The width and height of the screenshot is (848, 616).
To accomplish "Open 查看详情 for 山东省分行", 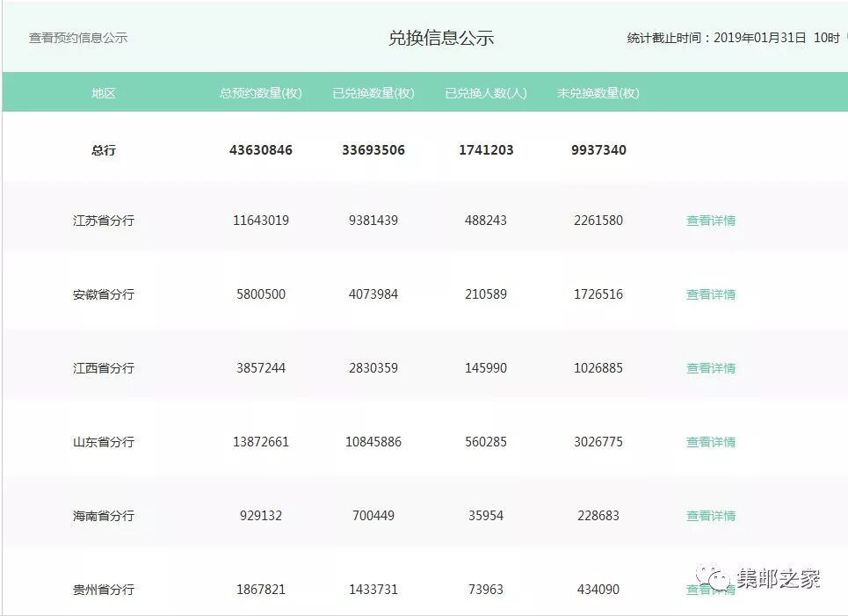I will (711, 442).
